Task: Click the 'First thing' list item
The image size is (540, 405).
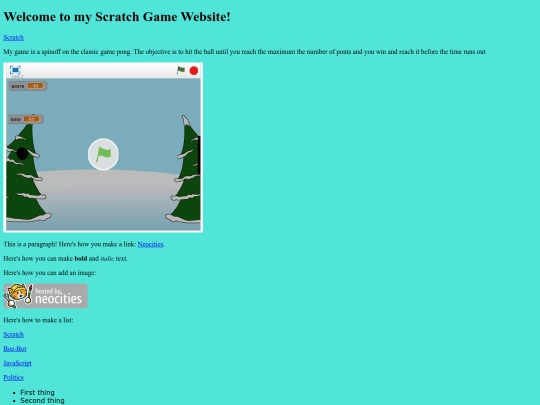Action: click(37, 393)
